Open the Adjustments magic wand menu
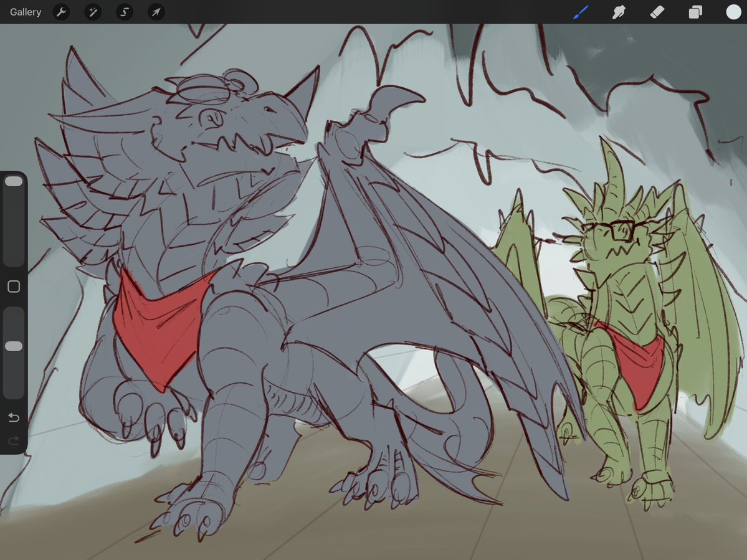The image size is (747, 560). (x=93, y=12)
